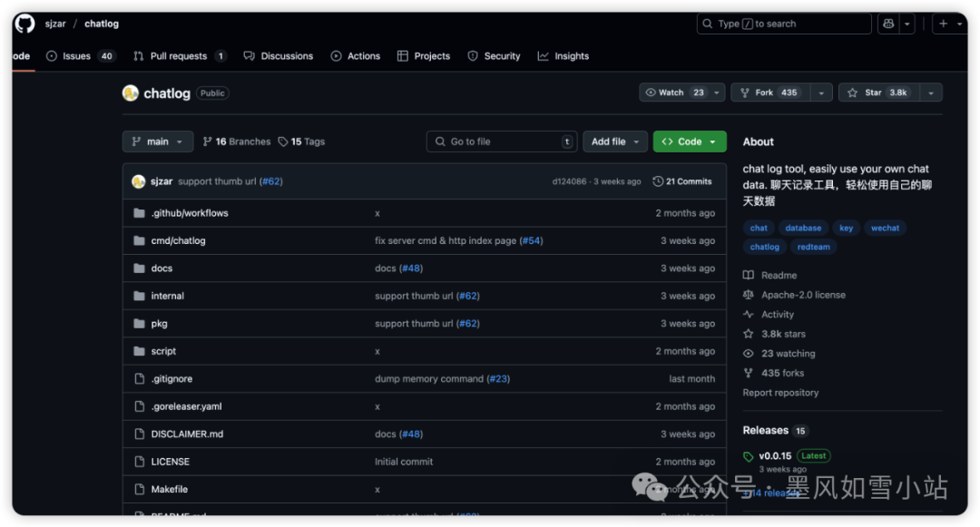Image resolution: width=980 pixels, height=527 pixels.
Task: Click the .github/workflows folder icon
Action: pos(140,213)
